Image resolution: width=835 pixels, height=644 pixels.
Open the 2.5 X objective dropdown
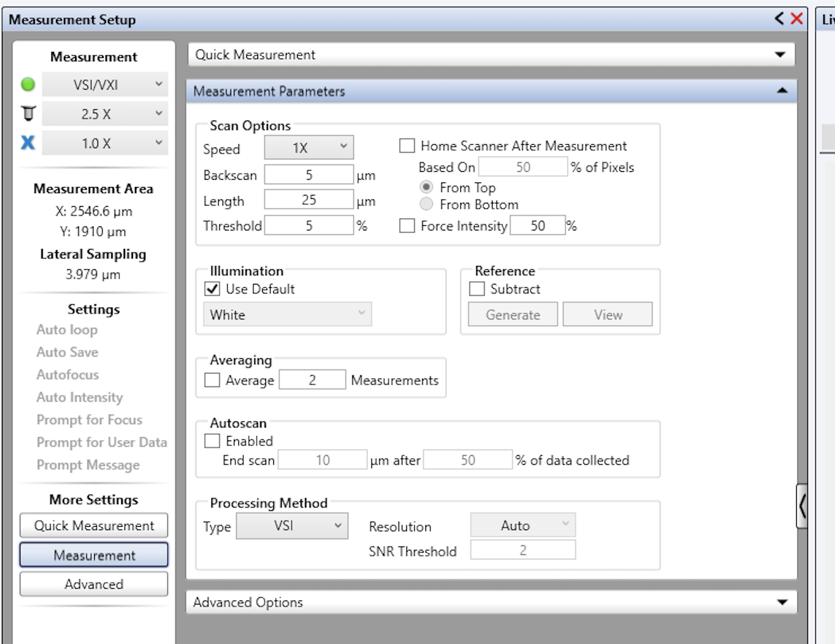click(x=105, y=114)
